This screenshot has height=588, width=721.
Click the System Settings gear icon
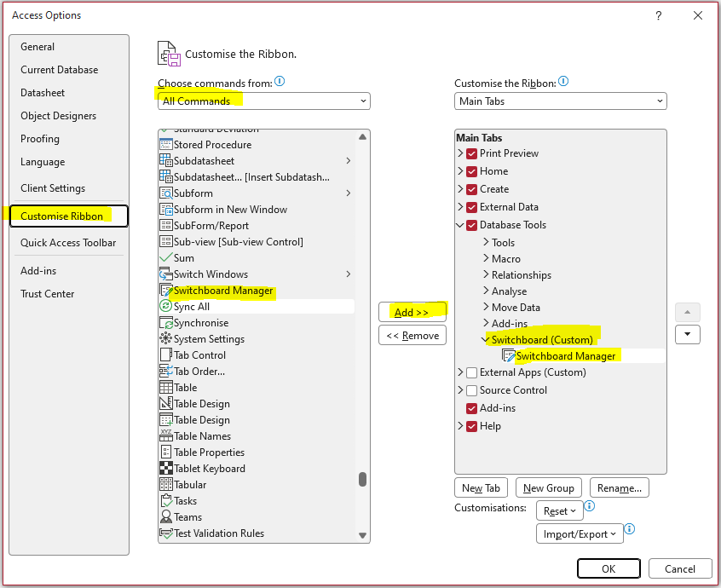165,339
